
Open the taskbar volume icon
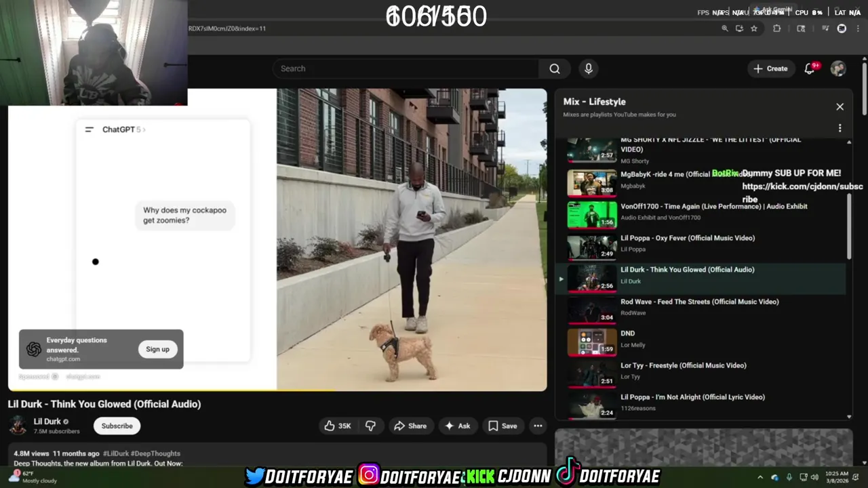[x=814, y=477]
